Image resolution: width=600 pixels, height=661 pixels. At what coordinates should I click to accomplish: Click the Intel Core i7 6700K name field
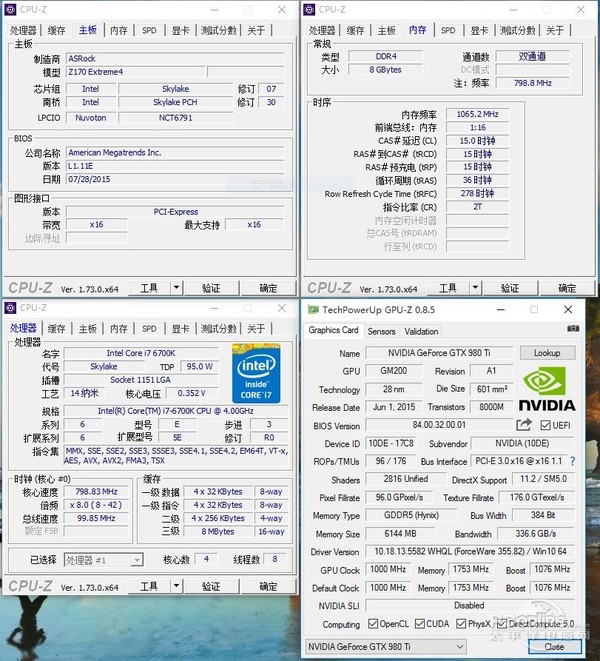pyautogui.click(x=141, y=353)
